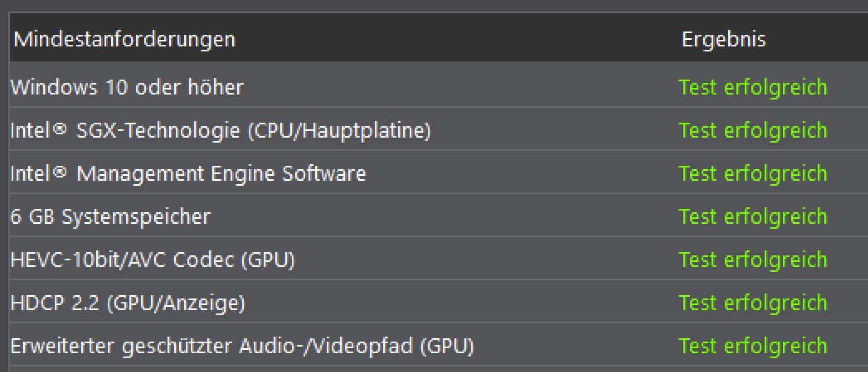
Task: Click Test erfolgreich next to Windows 10
Action: click(x=752, y=87)
